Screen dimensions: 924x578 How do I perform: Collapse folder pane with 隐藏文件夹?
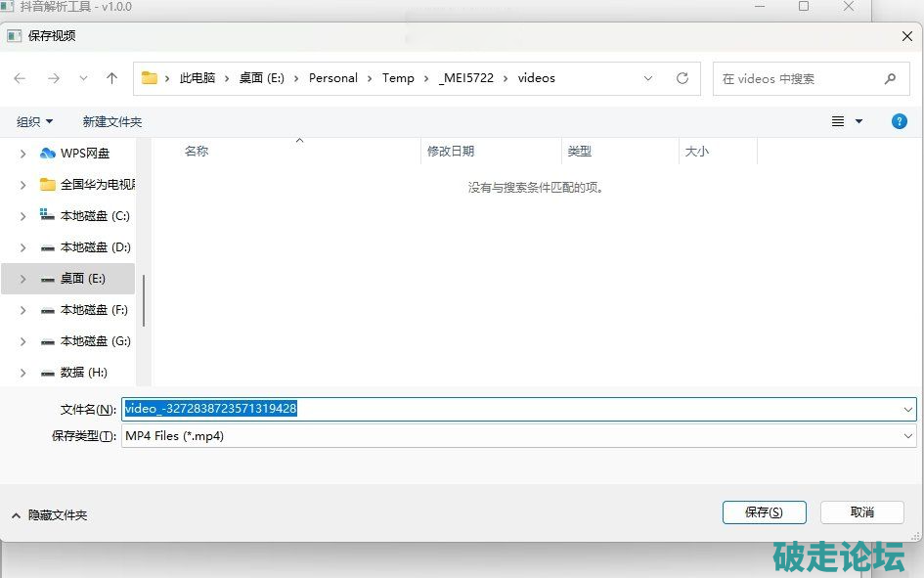[x=49, y=514]
